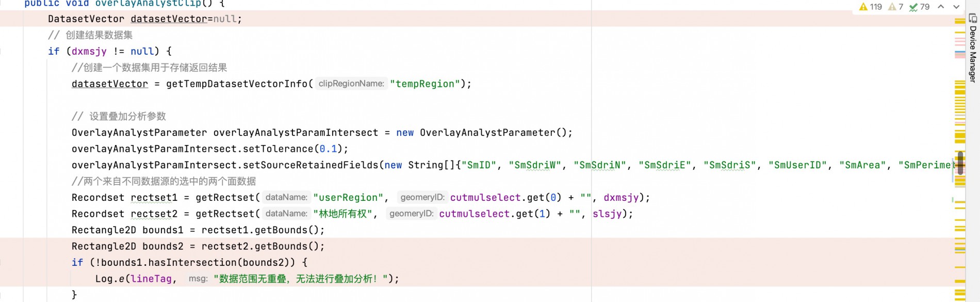980x302 pixels.
Task: Click the Device Manager phone icon
Action: pos(973,19)
